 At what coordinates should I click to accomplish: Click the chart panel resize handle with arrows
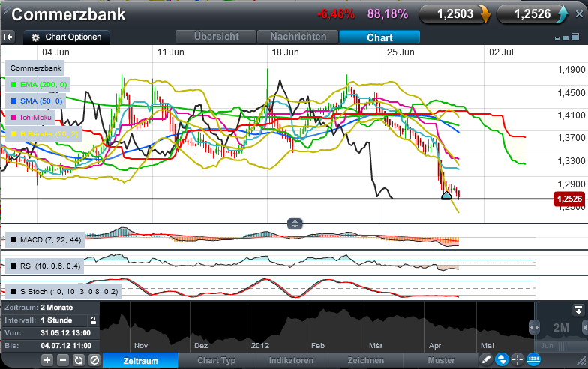click(295, 224)
